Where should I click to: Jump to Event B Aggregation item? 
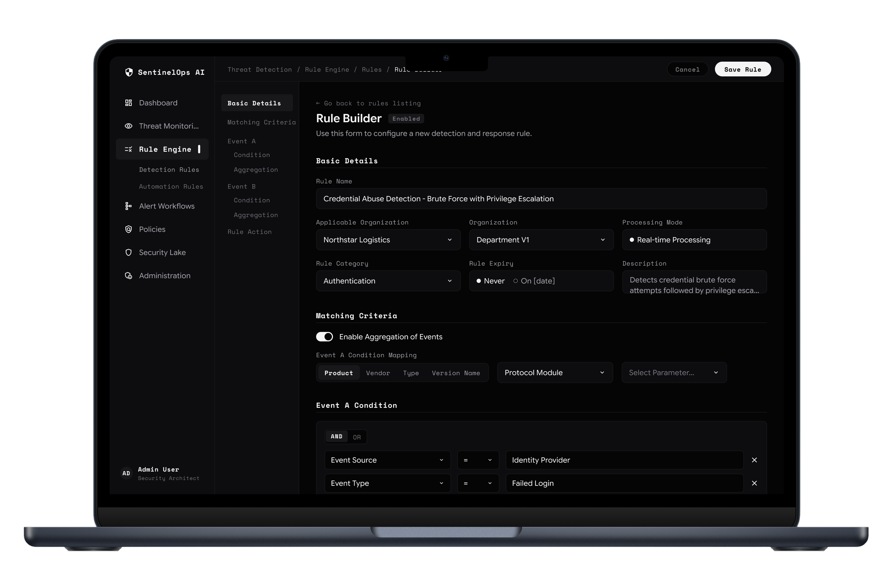point(256,215)
